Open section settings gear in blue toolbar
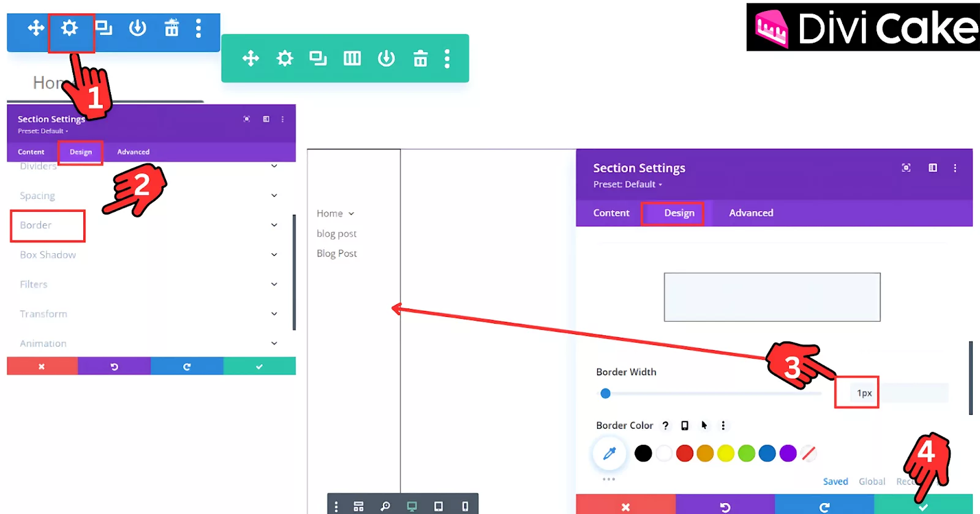Screen dimensions: 980x514 click(70, 28)
